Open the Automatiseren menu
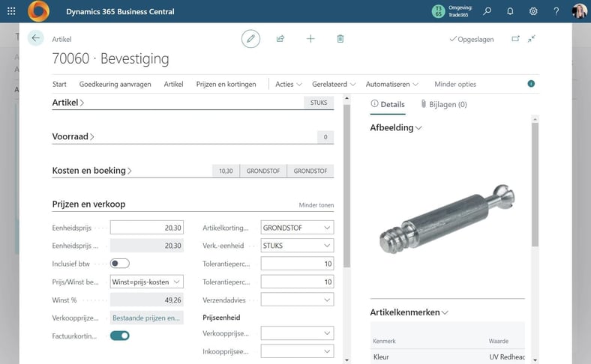The height and width of the screenshot is (364, 591). (392, 84)
